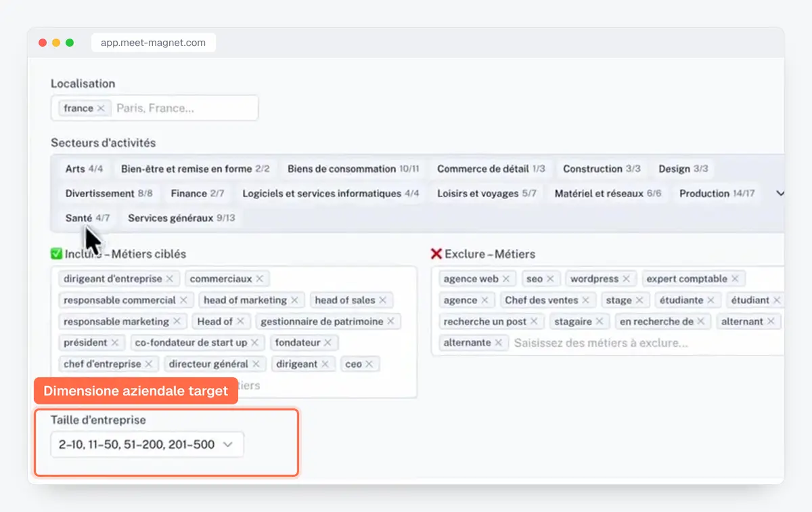Remove the 'fondateur' tag

tap(328, 343)
